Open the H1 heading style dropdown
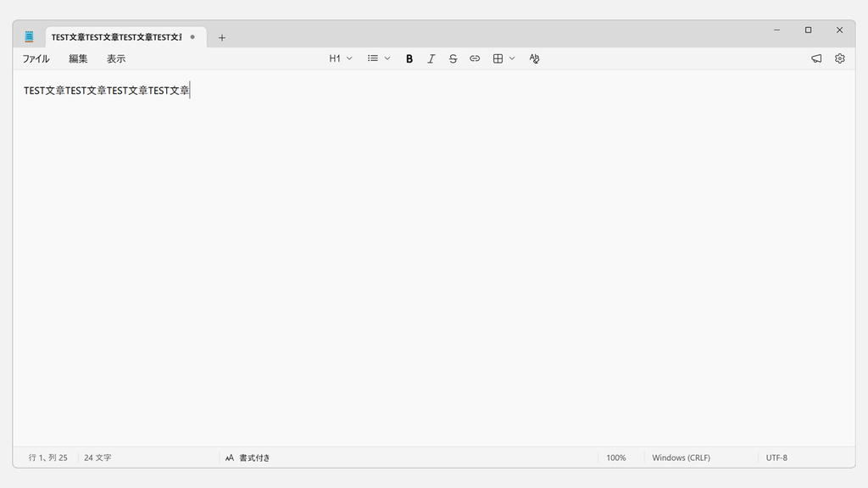The image size is (868, 488). pyautogui.click(x=341, y=58)
